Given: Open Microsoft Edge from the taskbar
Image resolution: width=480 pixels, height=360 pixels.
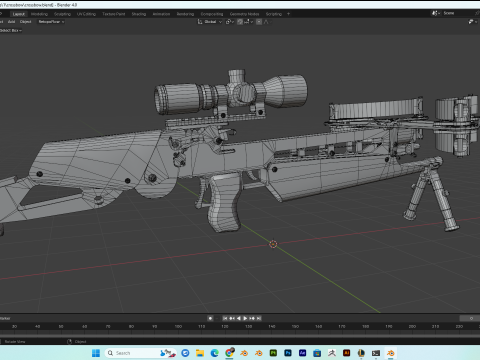Looking at the screenshot, I should tap(215, 353).
